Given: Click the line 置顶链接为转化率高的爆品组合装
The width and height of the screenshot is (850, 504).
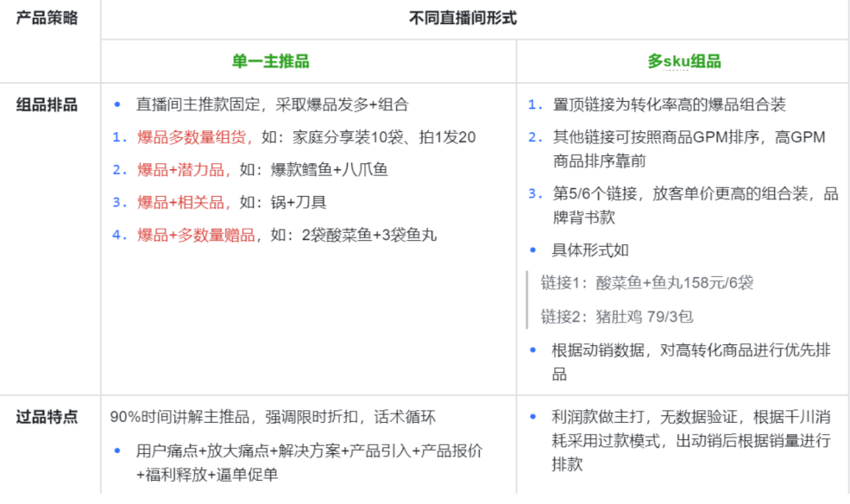Looking at the screenshot, I should pyautogui.click(x=669, y=104).
